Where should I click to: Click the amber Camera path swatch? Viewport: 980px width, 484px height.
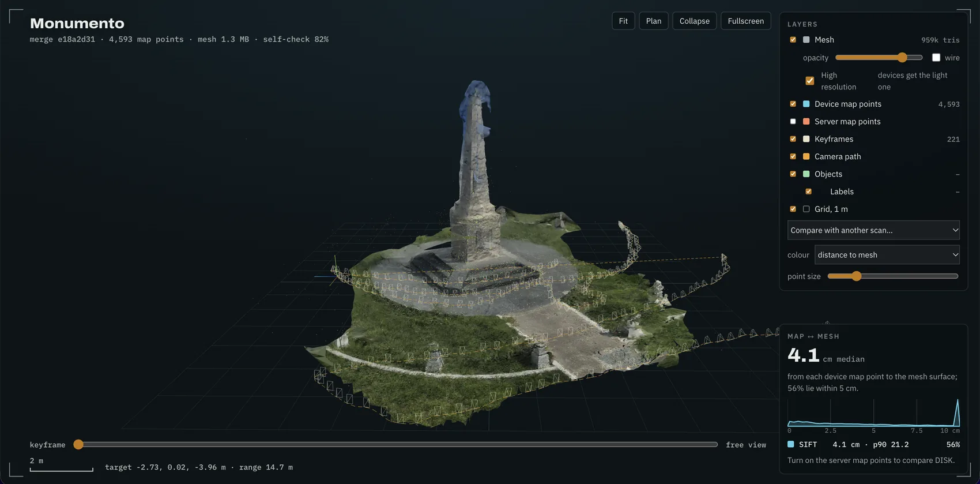click(x=806, y=156)
